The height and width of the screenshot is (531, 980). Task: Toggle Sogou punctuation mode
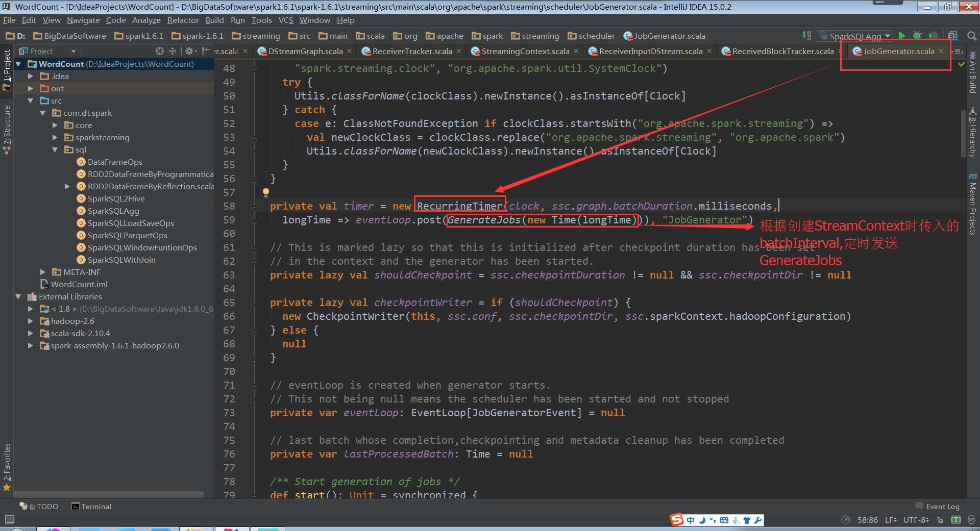pyautogui.click(x=713, y=520)
